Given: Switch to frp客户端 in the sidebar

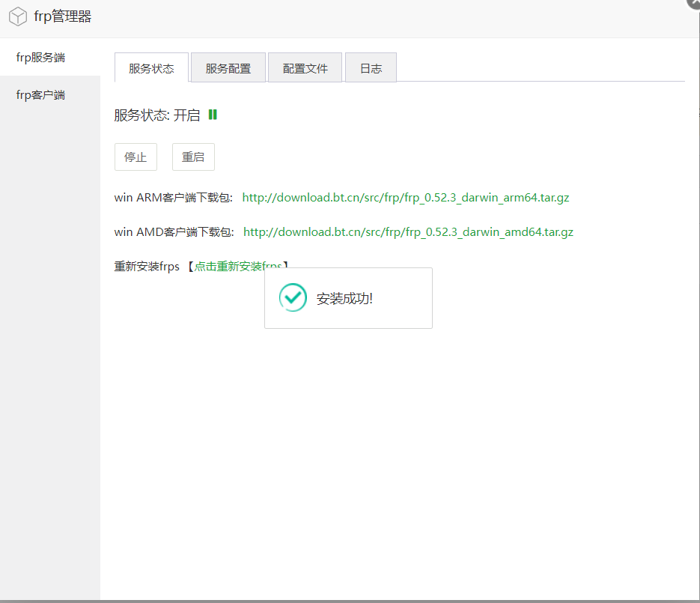Looking at the screenshot, I should point(40,95).
